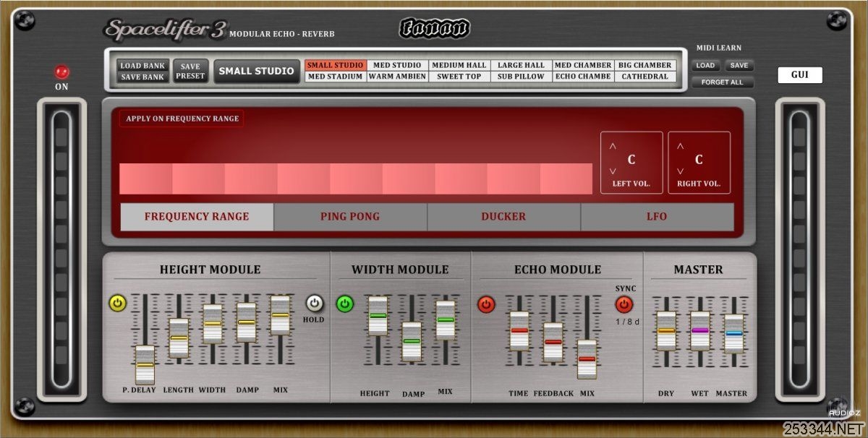The height and width of the screenshot is (438, 868).
Task: Click the Echo FEEDBACK slider handle
Action: pyautogui.click(x=553, y=342)
